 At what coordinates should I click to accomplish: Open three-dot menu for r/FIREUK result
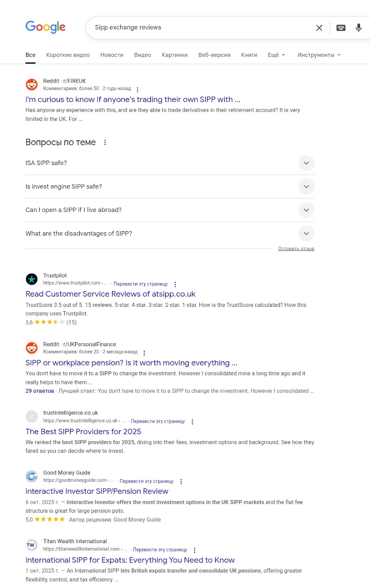click(138, 90)
